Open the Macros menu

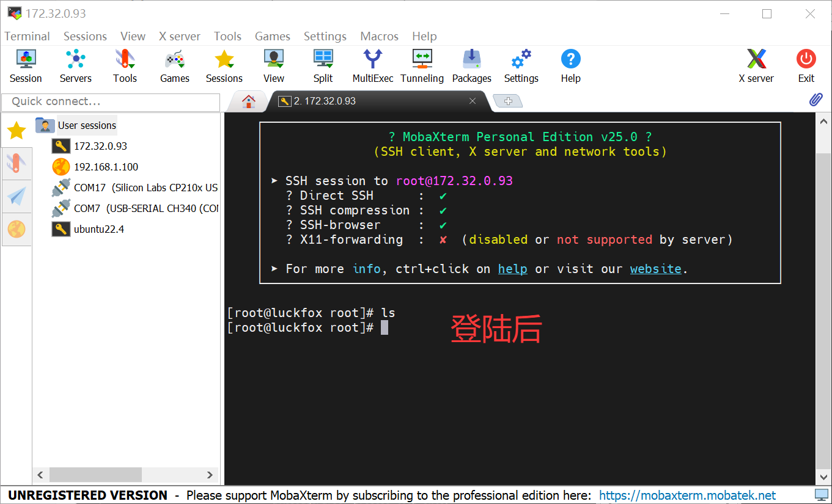coord(379,36)
